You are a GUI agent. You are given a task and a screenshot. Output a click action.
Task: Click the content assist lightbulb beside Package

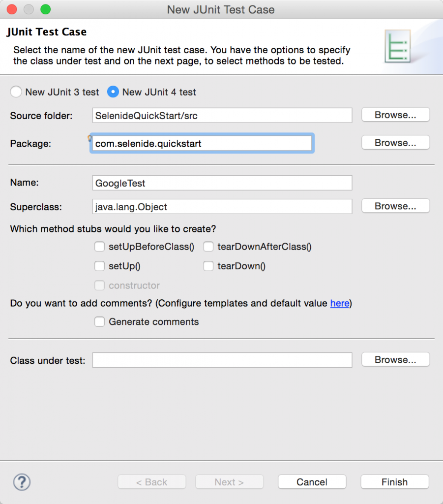[90, 138]
